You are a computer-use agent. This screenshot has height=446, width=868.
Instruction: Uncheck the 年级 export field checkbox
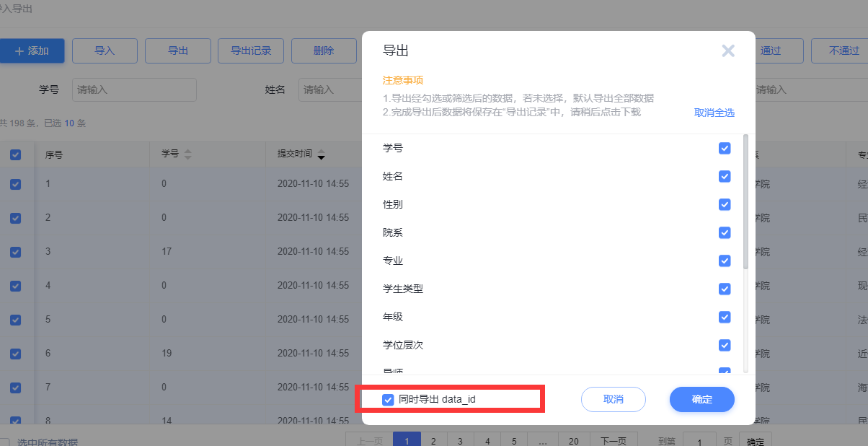click(x=725, y=317)
